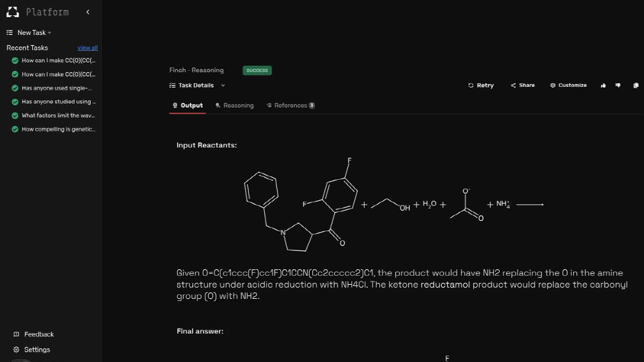The image size is (644, 362).
Task: Open Settings in the sidebar
Action: 37,350
